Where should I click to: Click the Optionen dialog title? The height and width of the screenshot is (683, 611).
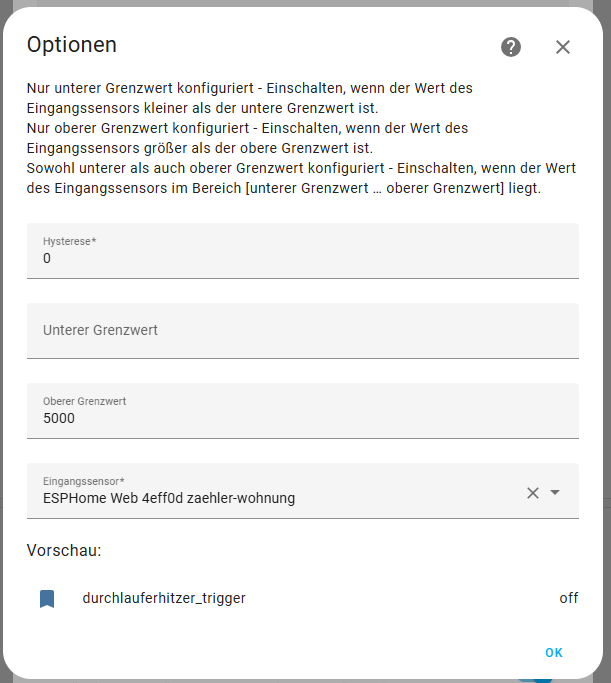click(x=72, y=45)
